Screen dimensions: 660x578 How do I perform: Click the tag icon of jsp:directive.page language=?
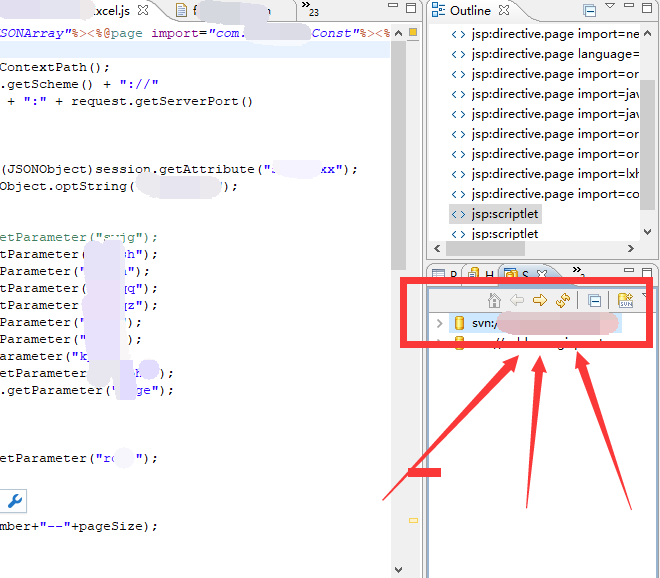click(x=458, y=55)
